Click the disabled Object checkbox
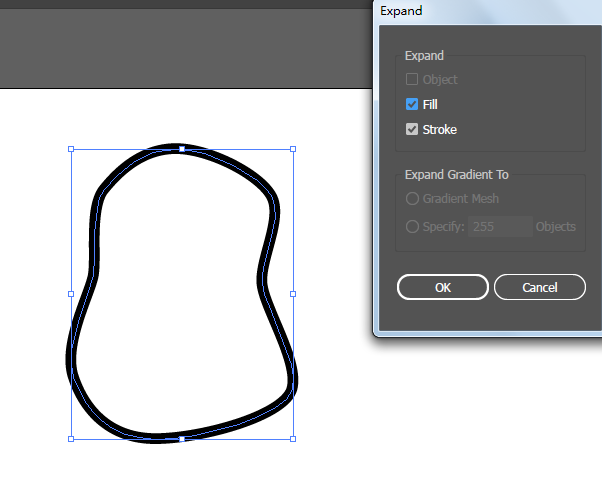 tap(412, 79)
